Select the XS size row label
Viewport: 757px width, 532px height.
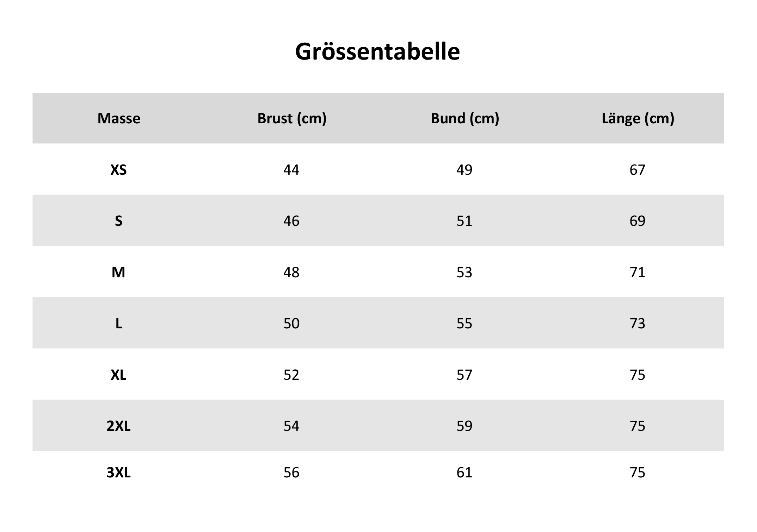(118, 170)
